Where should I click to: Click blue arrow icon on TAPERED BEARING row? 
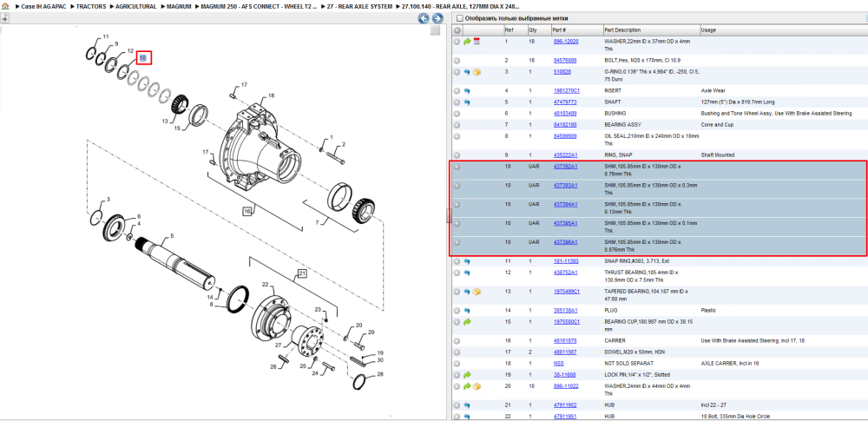(x=467, y=292)
